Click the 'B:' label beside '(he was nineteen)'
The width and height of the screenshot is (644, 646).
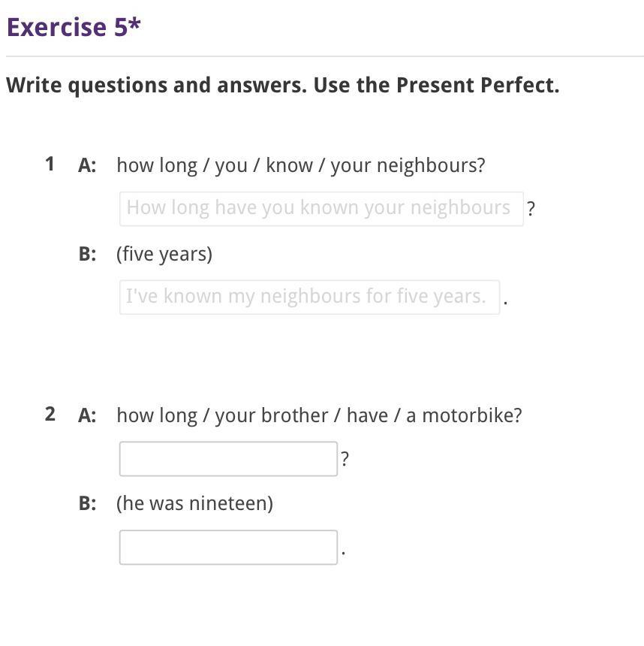pyautogui.click(x=87, y=503)
